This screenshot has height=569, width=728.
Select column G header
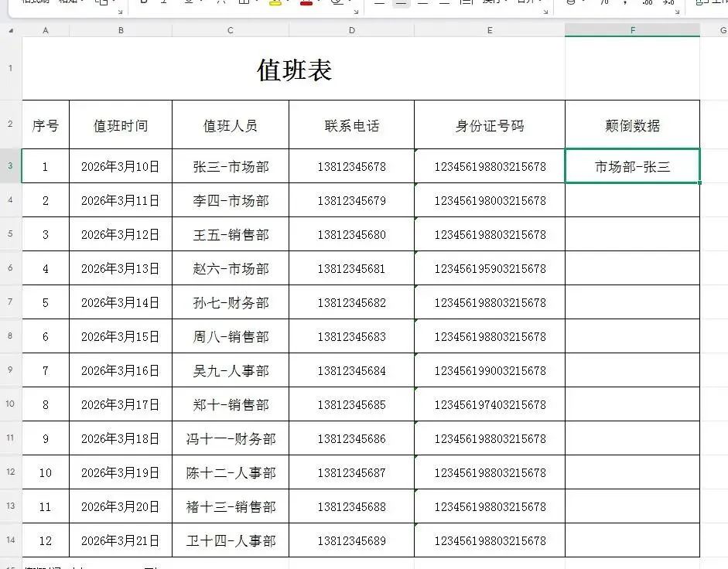pos(715,30)
